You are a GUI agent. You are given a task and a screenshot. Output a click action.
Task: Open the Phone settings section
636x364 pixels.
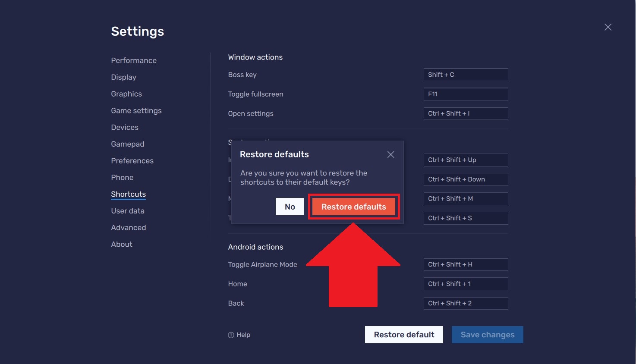[122, 177]
